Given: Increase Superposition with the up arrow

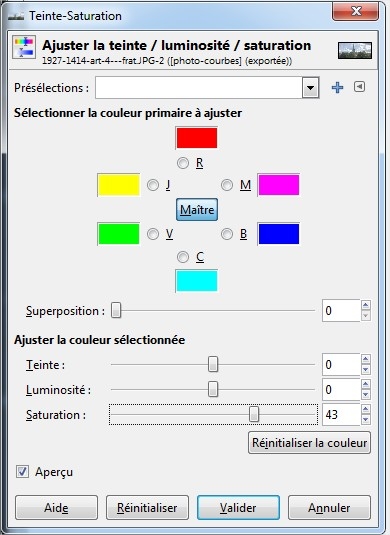Looking at the screenshot, I should coord(366,305).
